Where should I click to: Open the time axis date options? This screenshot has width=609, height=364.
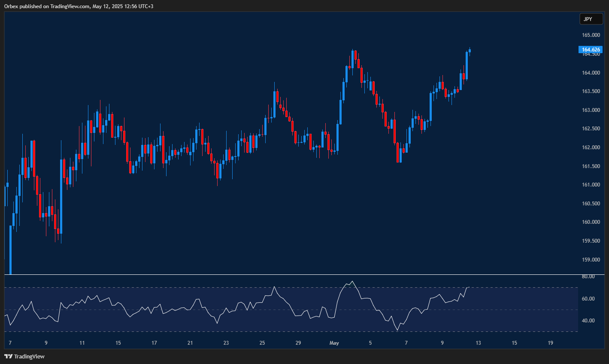[x=300, y=343]
